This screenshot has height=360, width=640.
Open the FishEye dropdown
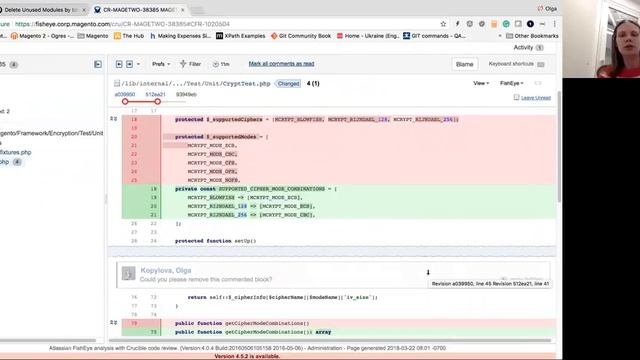[x=511, y=83]
